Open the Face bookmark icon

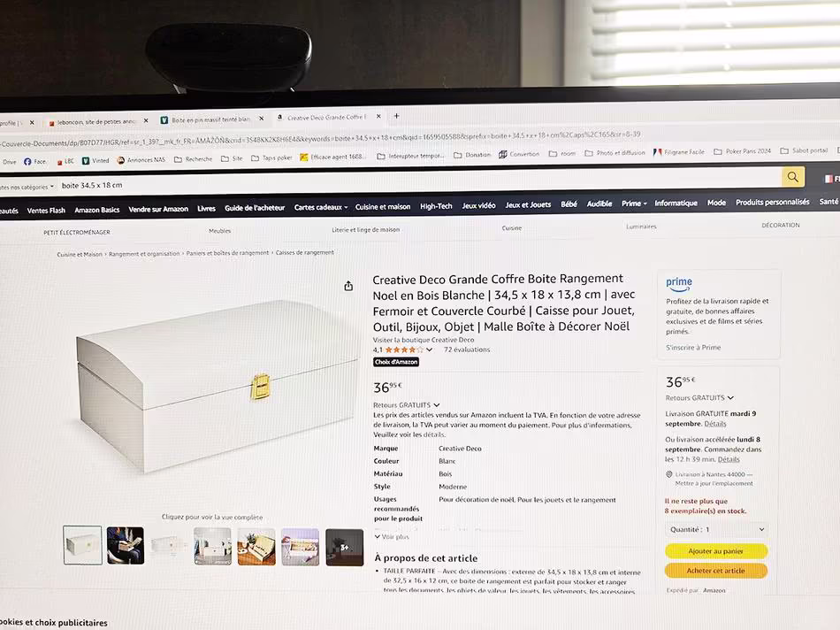coord(27,161)
